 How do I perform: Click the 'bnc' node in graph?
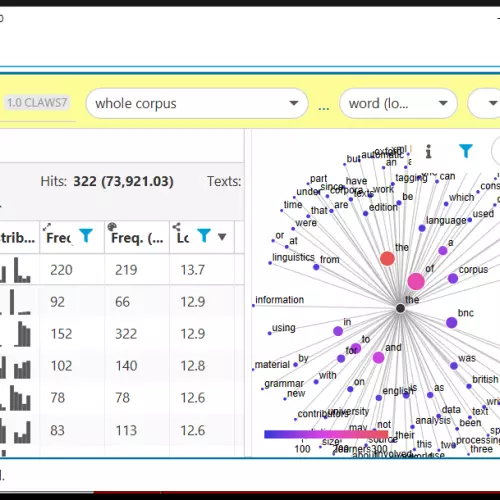pyautogui.click(x=451, y=322)
